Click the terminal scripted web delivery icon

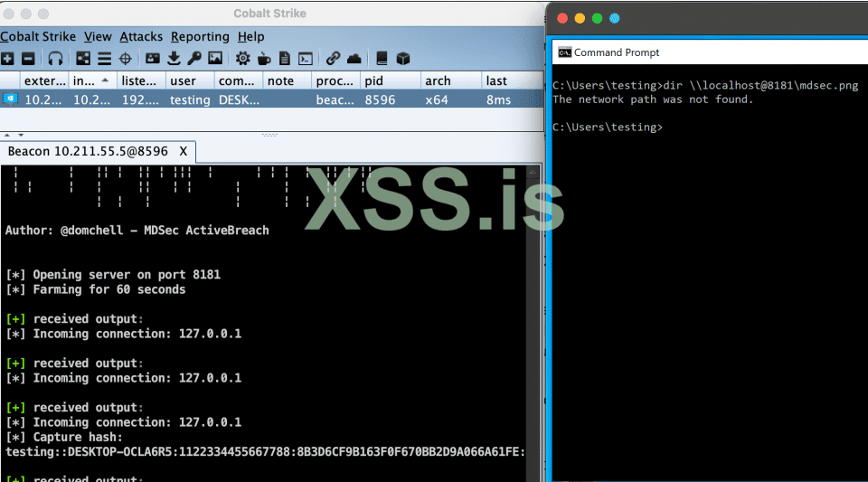(x=306, y=59)
